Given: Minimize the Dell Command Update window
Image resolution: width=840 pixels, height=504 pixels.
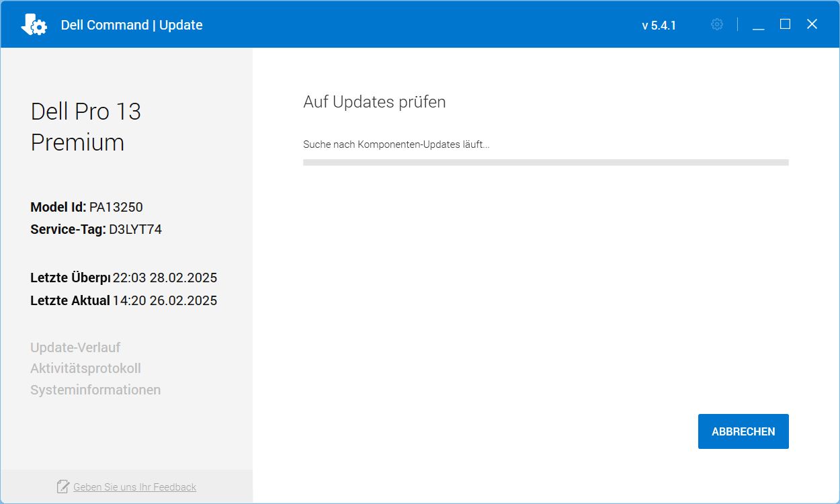Looking at the screenshot, I should coord(758,25).
